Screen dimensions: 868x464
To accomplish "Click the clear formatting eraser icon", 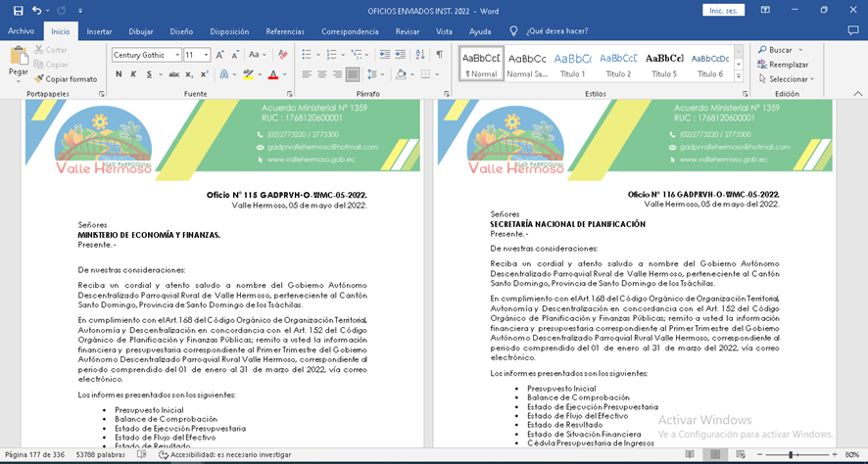I will coord(282,55).
